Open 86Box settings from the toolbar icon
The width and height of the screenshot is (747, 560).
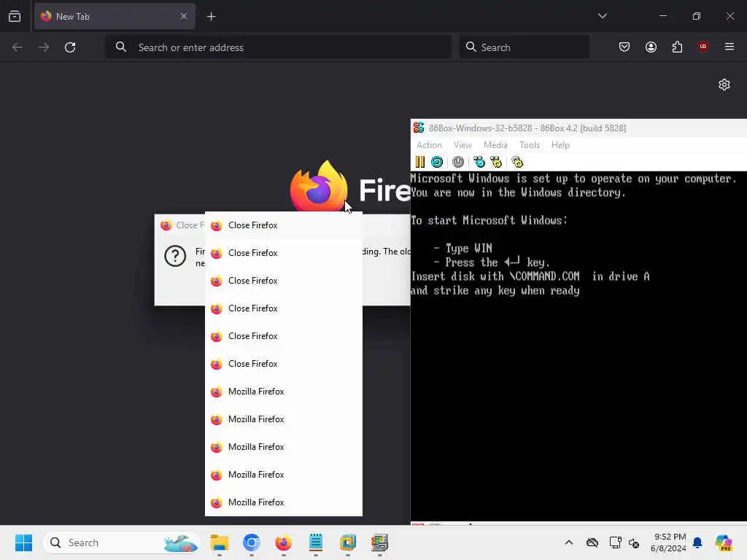(x=517, y=162)
